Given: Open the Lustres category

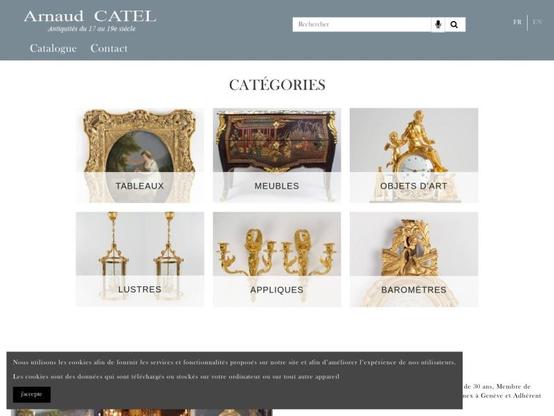Looking at the screenshot, I should coord(140,289).
